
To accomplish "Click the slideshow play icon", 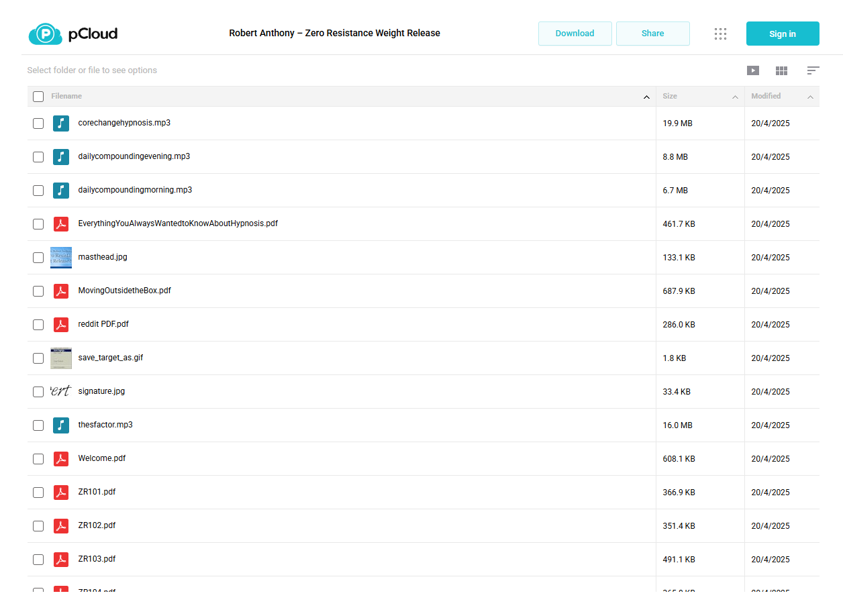I will (x=753, y=70).
